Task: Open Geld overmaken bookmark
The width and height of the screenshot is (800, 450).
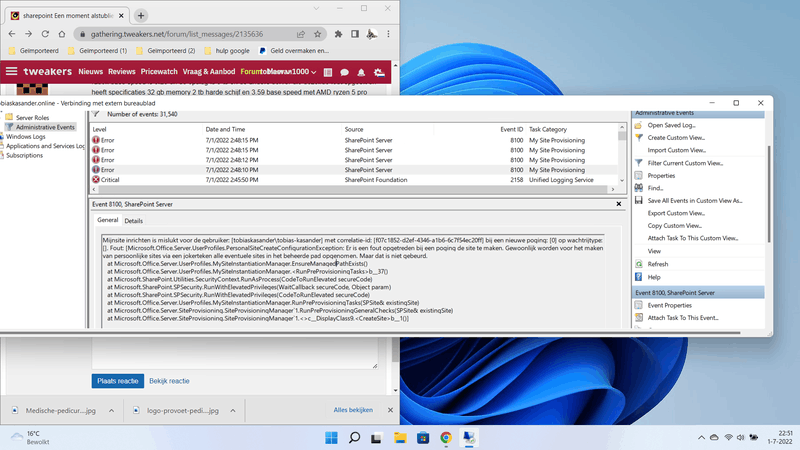Action: tap(294, 51)
